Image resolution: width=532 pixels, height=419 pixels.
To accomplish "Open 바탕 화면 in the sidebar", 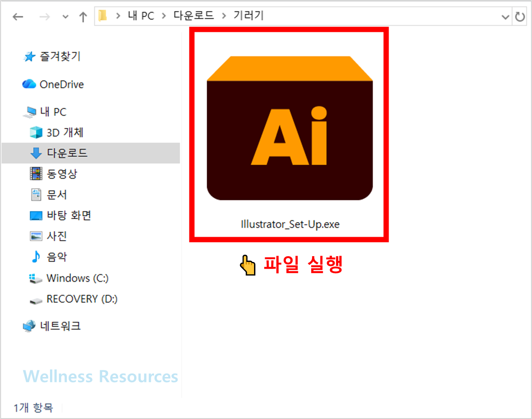I will [x=69, y=215].
